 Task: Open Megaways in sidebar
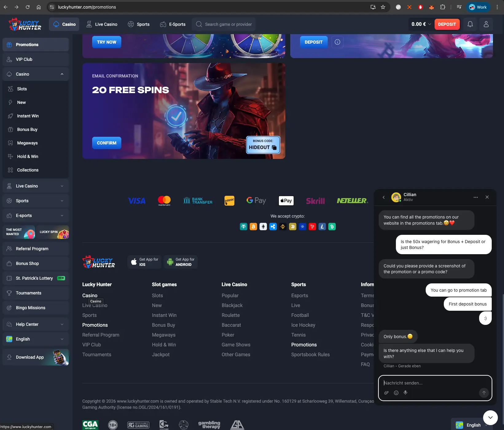pos(36,143)
